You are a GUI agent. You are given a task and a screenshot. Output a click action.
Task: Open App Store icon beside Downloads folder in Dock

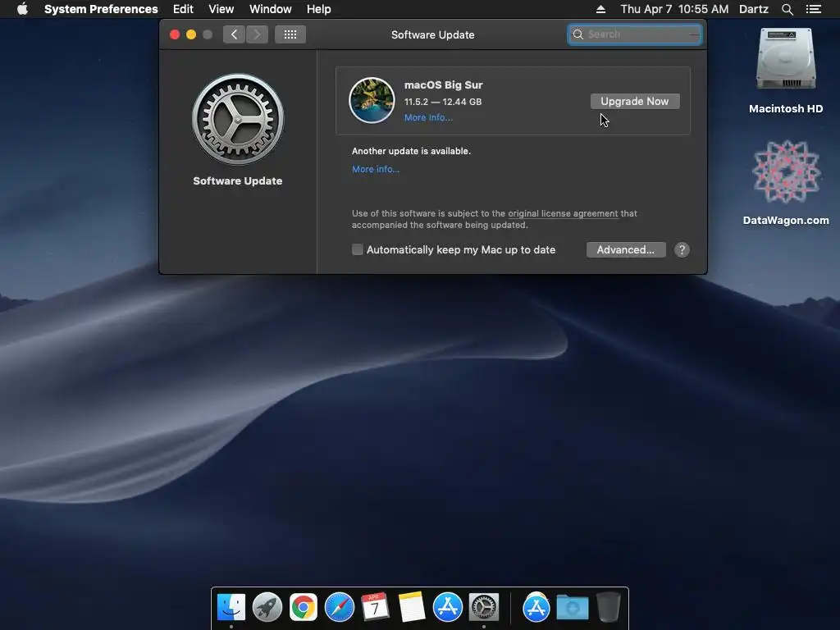pos(536,607)
